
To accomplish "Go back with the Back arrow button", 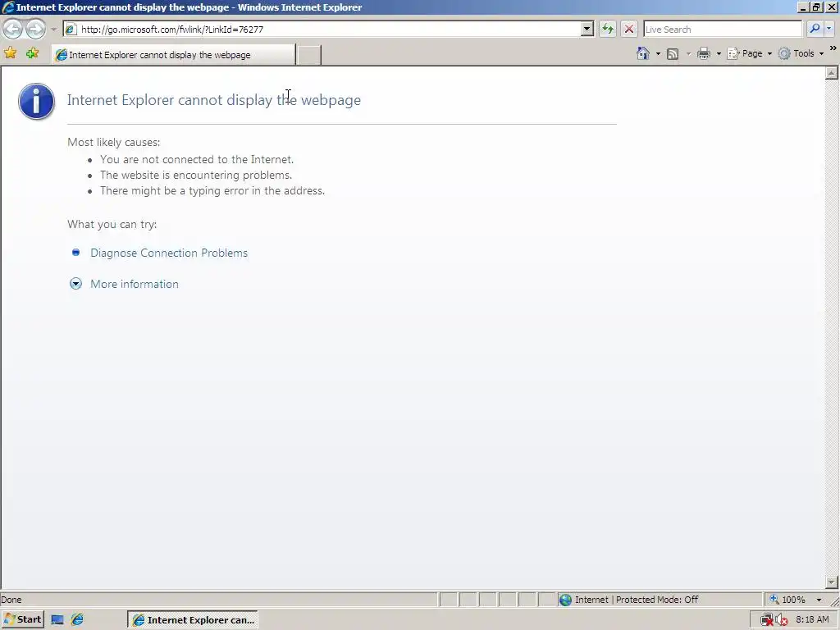I will coord(13,29).
